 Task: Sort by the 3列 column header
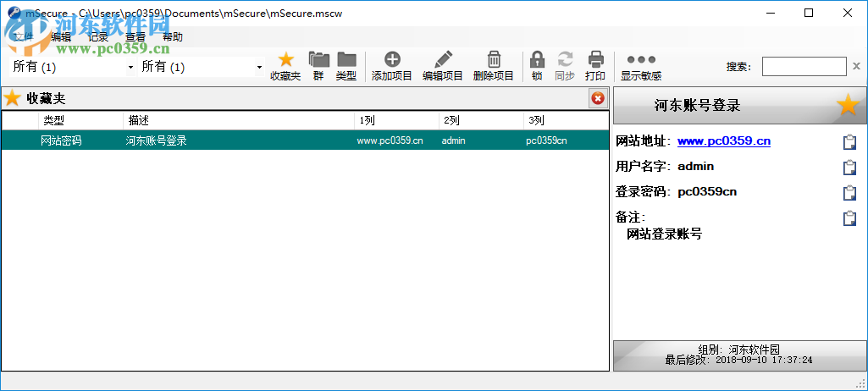pos(566,120)
